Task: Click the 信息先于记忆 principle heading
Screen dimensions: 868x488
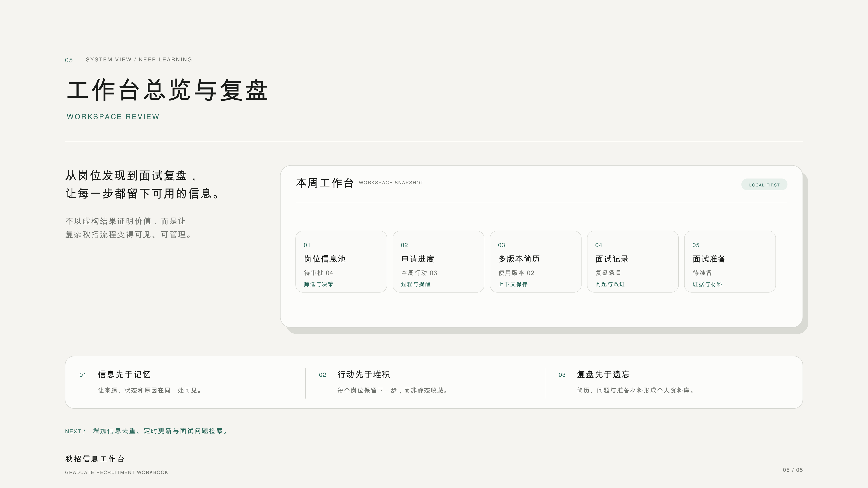Action: tap(124, 375)
